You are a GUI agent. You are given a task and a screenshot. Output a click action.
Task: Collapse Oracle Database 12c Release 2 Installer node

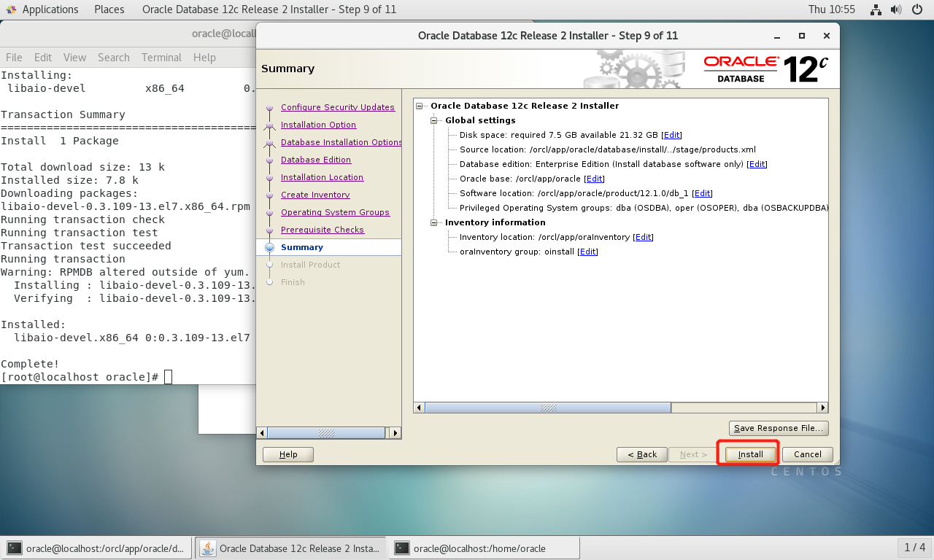pos(420,106)
